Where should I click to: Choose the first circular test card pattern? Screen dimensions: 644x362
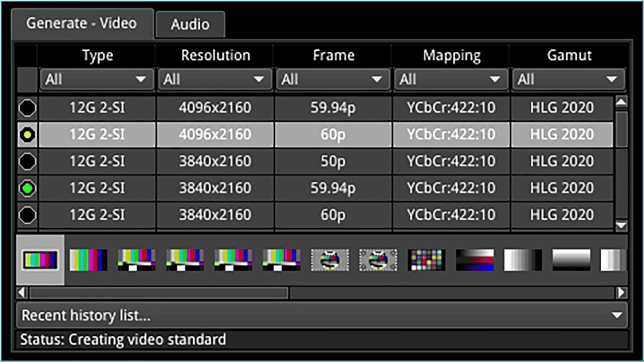(330, 260)
